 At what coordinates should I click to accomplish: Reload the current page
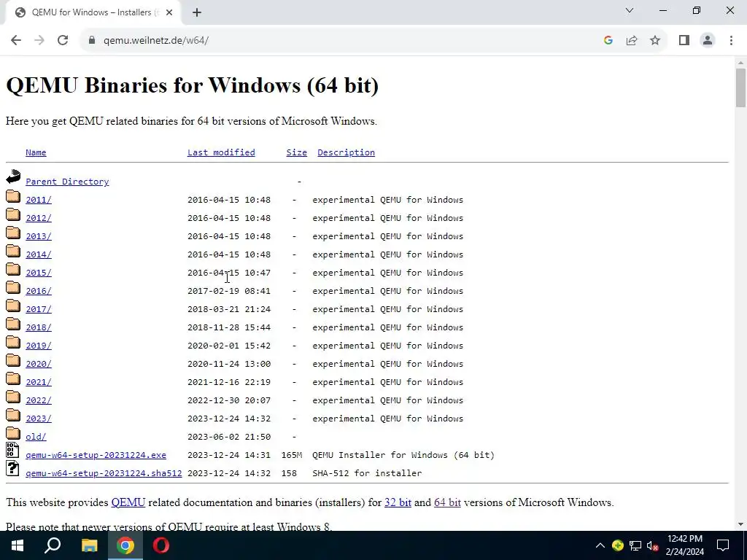click(63, 41)
